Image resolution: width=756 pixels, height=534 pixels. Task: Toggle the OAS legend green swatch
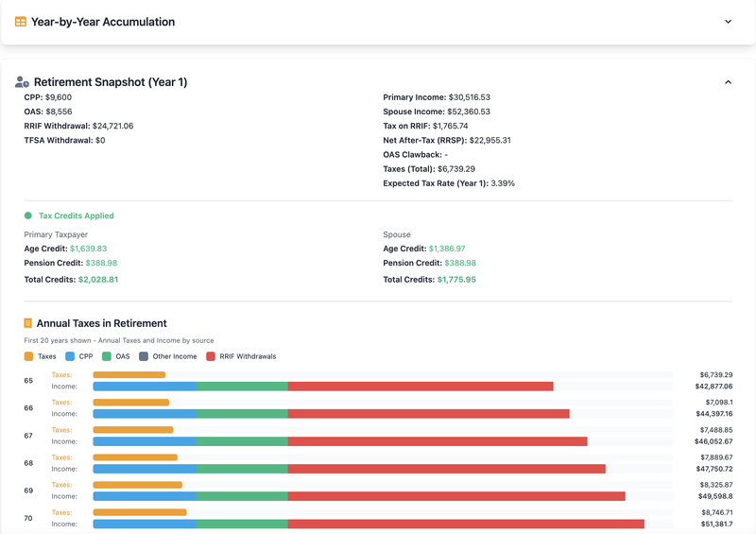(109, 356)
